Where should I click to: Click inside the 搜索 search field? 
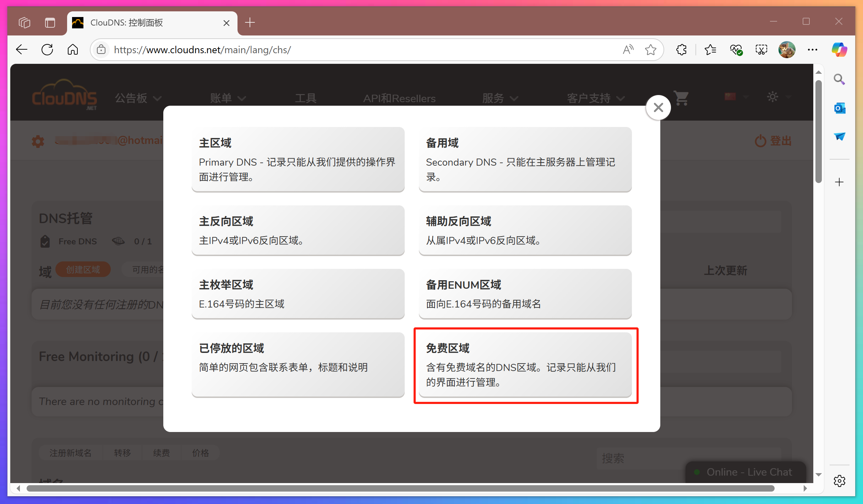657,458
